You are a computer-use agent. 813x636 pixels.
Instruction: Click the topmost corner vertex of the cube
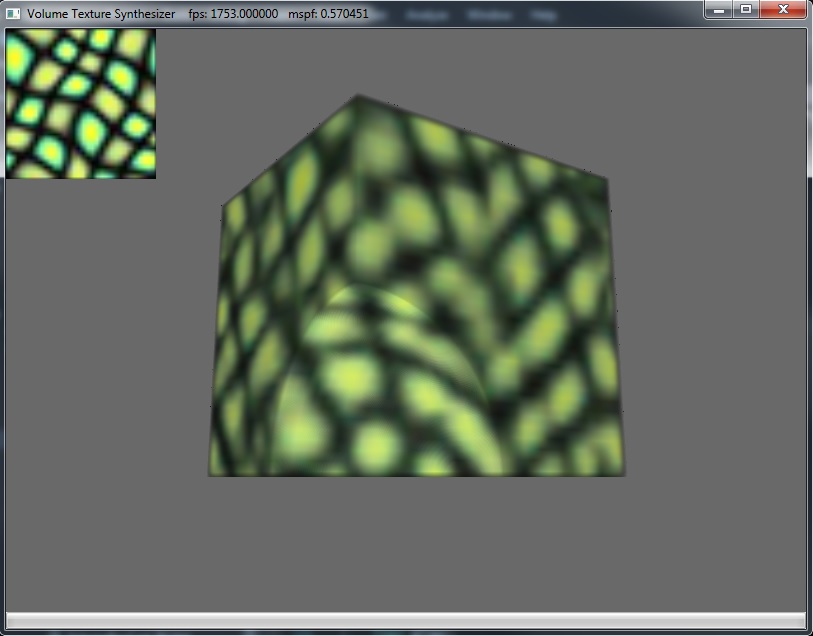coord(357,97)
